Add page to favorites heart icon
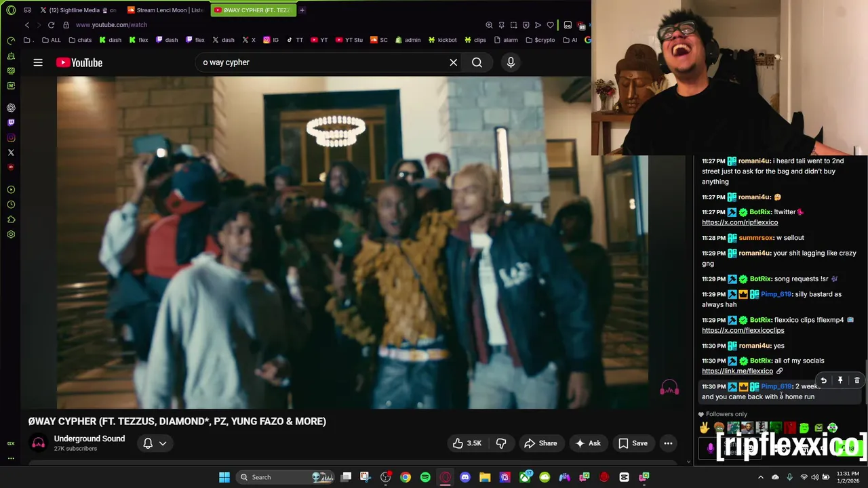This screenshot has height=488, width=868. 550,25
